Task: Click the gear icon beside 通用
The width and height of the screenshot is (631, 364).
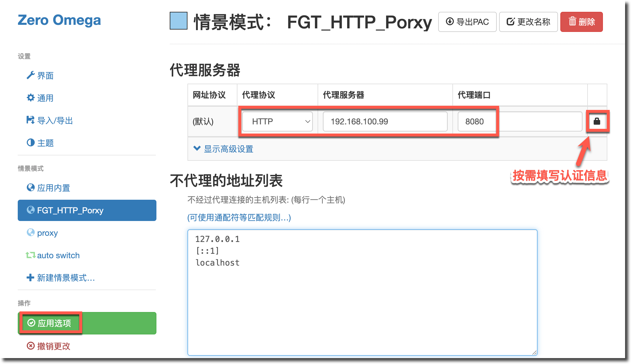Action: 30,98
